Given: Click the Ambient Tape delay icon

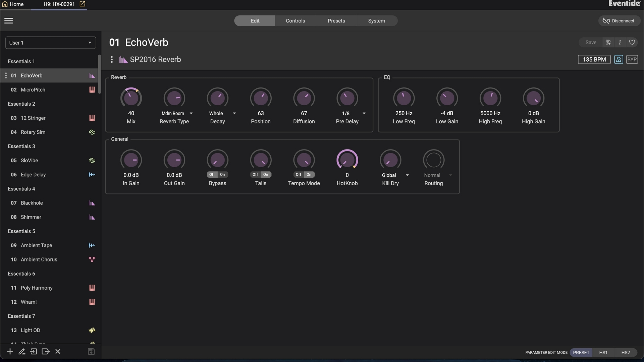Looking at the screenshot, I should pos(92,245).
